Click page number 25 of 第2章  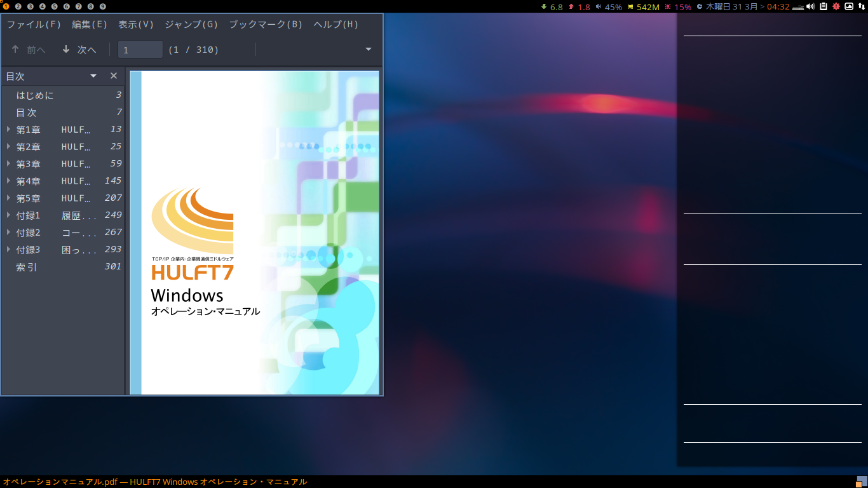click(116, 147)
